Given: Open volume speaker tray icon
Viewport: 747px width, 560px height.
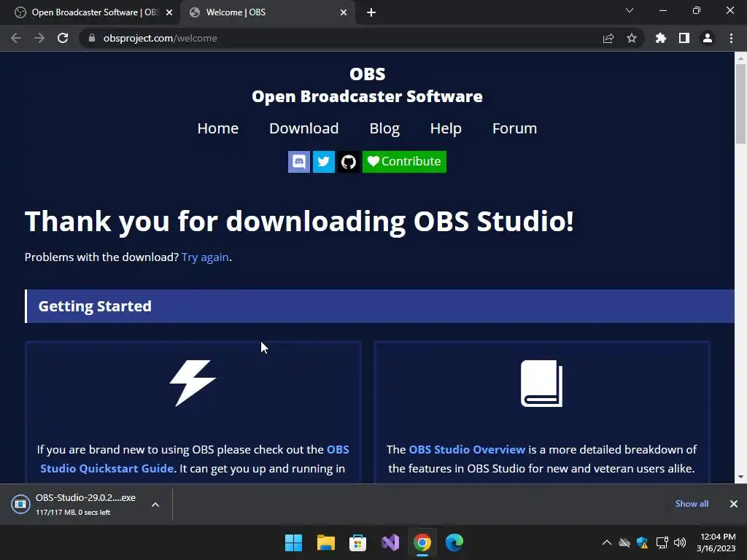Looking at the screenshot, I should pyautogui.click(x=680, y=542).
